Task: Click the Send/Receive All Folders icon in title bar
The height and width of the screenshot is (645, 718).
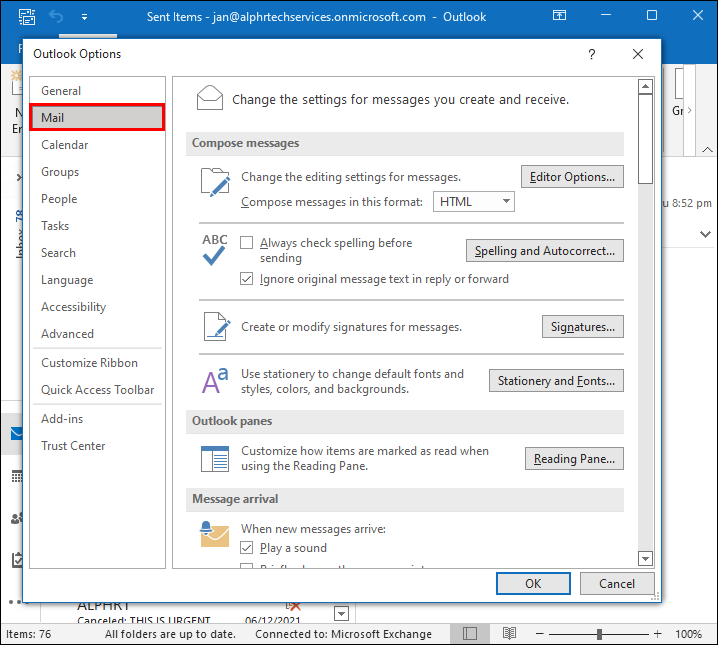Action: (x=27, y=17)
